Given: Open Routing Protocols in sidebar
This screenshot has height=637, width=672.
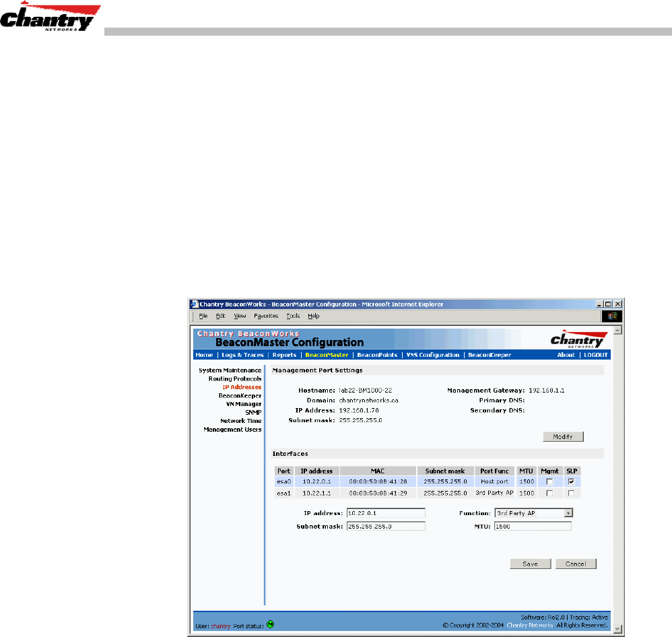Looking at the screenshot, I should (x=235, y=379).
